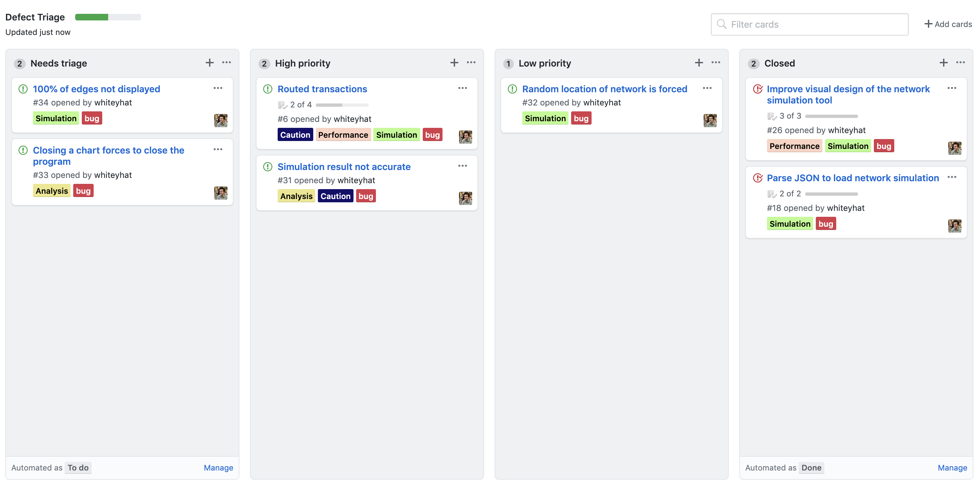
Task: Click the checklist progress icon on 'Routed transactions'
Action: [282, 104]
